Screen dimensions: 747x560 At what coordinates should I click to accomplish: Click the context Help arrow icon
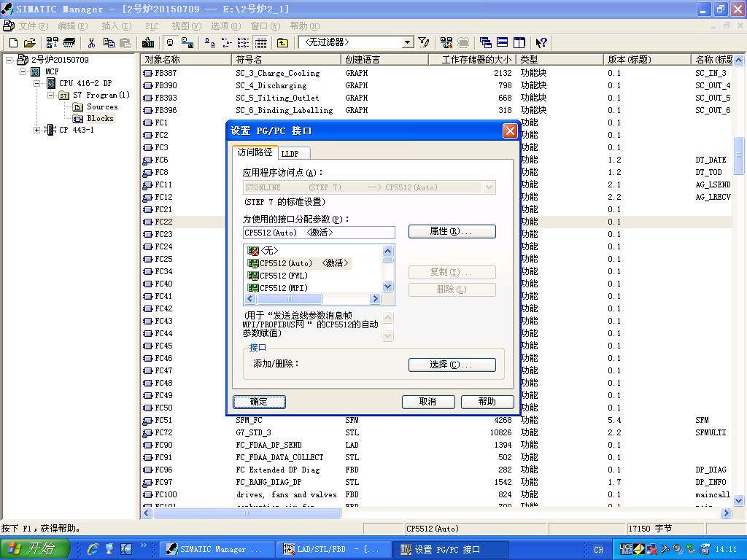(541, 43)
